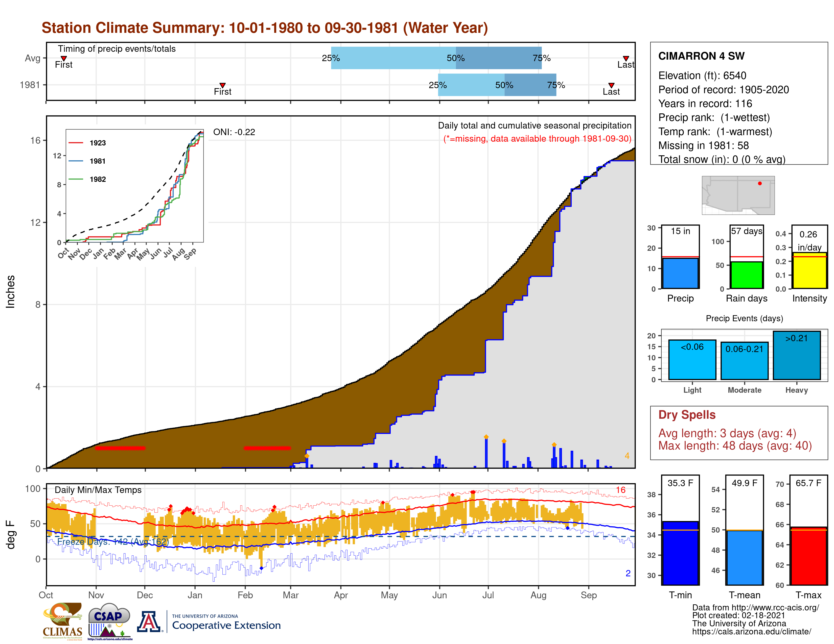Click the CSAP cloud logo
Screen dimensions: 834x644
point(110,621)
